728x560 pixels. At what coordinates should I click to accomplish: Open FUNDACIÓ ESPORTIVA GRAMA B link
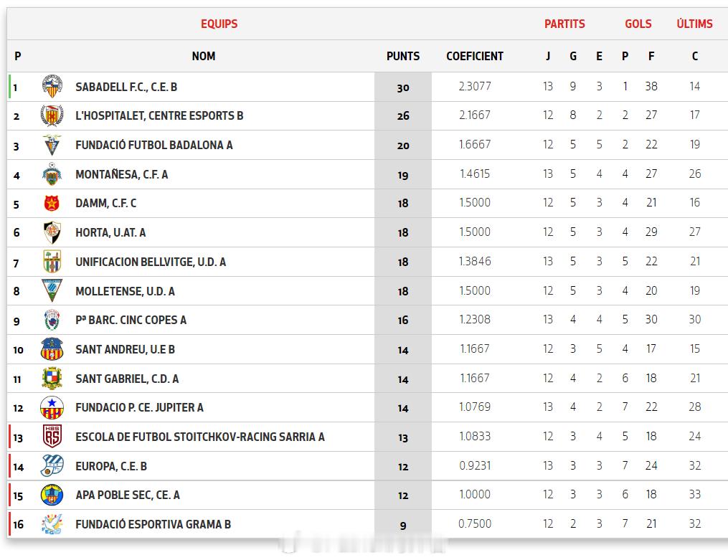(153, 524)
